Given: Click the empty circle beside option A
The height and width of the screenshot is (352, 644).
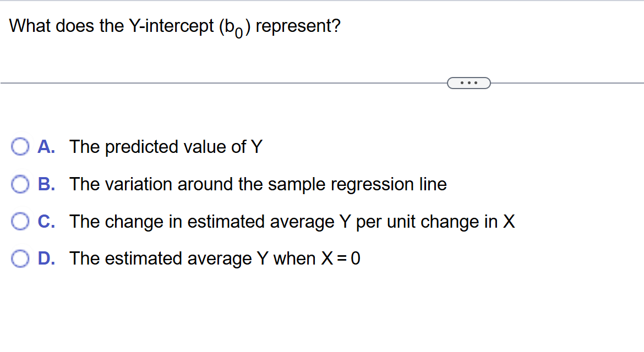Looking at the screenshot, I should tap(20, 146).
